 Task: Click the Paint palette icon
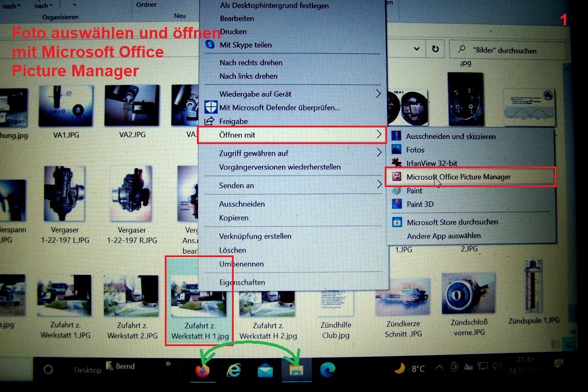396,191
